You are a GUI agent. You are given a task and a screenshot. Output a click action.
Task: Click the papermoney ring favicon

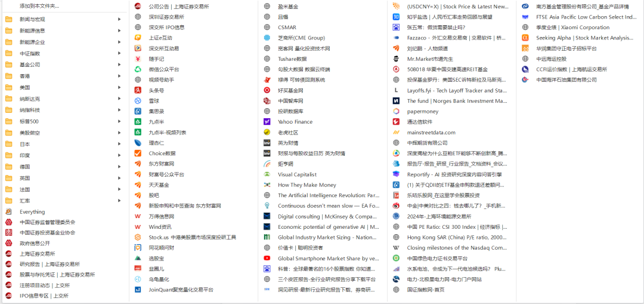tap(397, 112)
